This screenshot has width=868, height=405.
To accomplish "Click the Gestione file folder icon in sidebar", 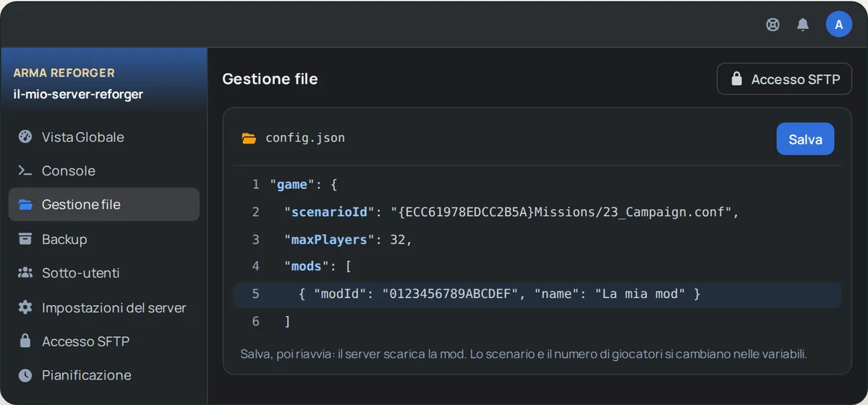I will pyautogui.click(x=25, y=205).
